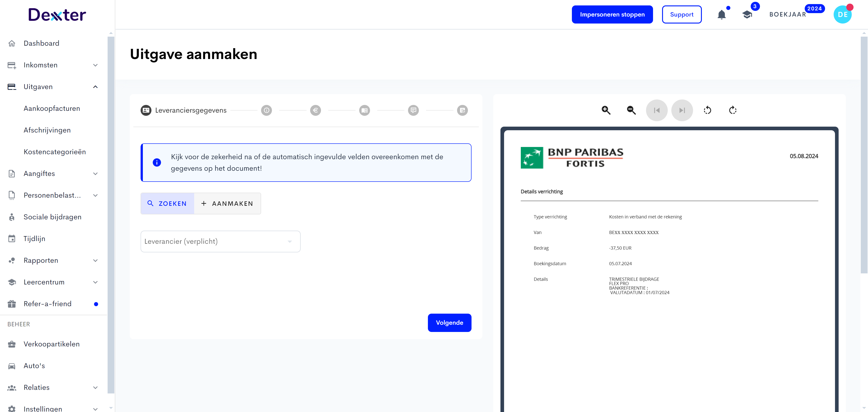Jump to the final summary step icon
Screen dimensions: 868x412
tap(462, 110)
